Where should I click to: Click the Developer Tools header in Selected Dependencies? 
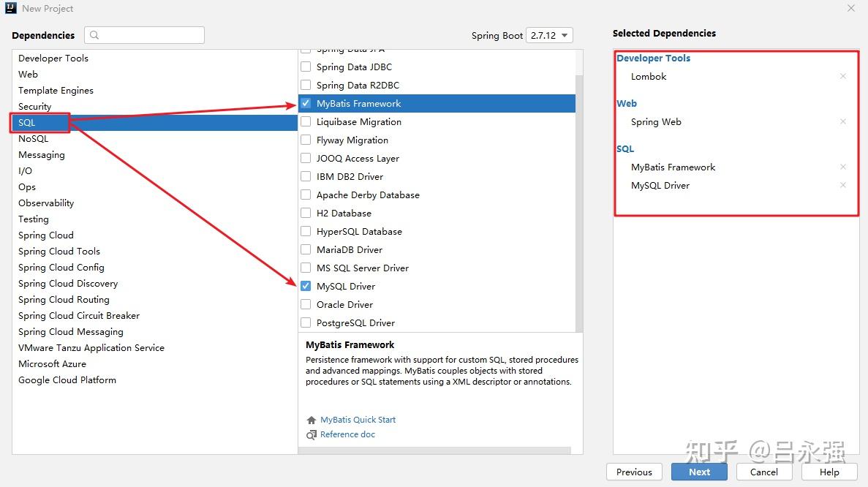point(653,58)
